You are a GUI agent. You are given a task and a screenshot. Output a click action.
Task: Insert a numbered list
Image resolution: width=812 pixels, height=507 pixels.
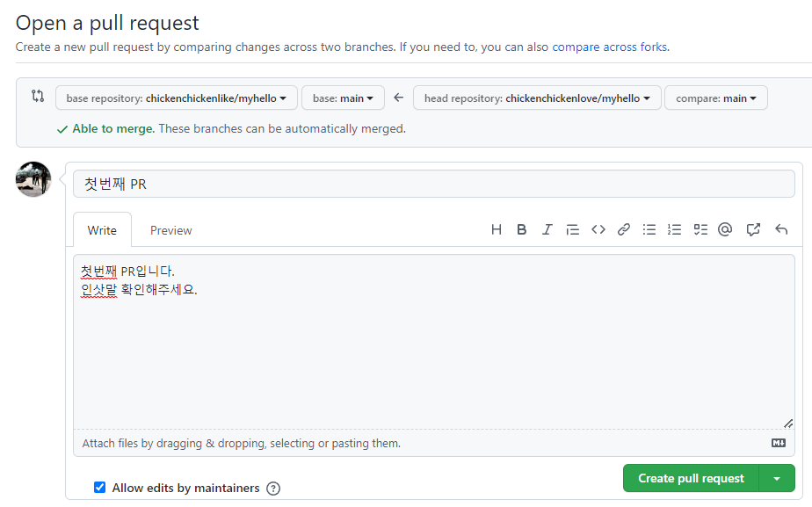pyautogui.click(x=674, y=229)
